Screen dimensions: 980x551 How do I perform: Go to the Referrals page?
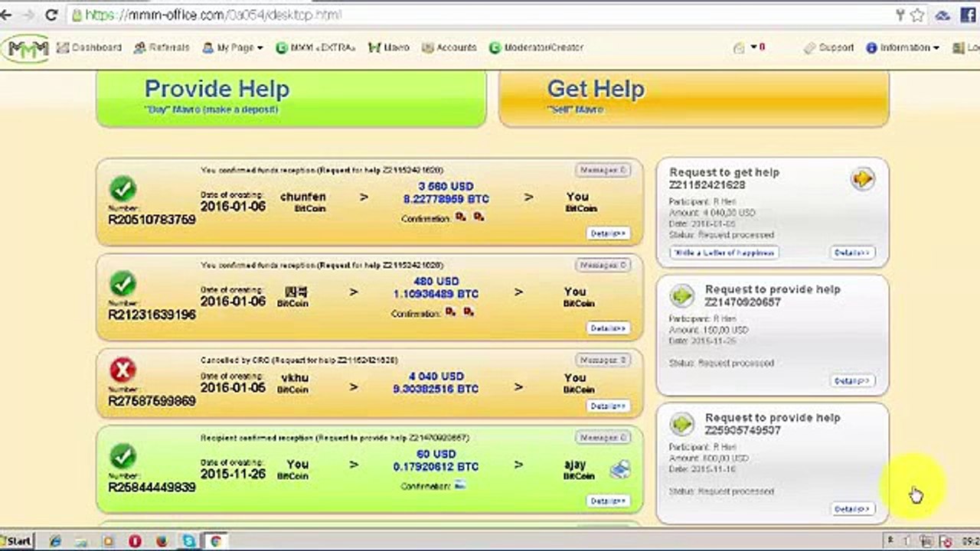click(162, 47)
